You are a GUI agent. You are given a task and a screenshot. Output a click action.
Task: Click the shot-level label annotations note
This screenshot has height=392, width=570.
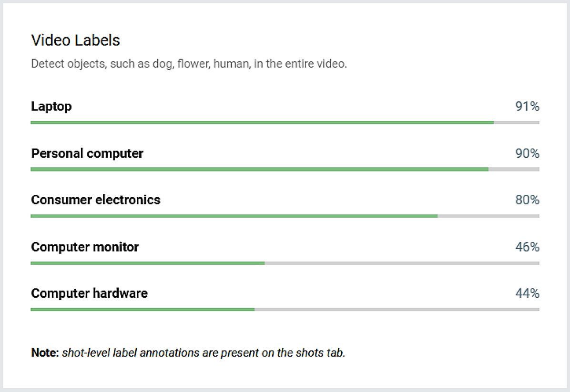tap(188, 353)
